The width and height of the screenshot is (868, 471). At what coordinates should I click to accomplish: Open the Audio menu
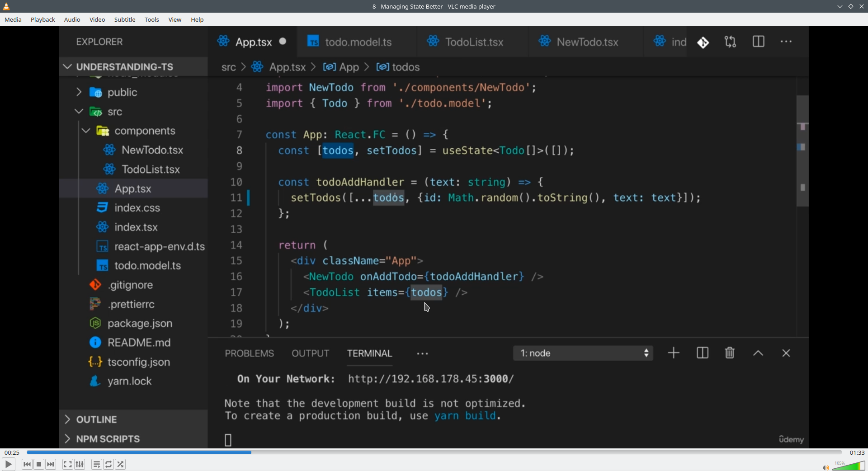click(x=72, y=19)
